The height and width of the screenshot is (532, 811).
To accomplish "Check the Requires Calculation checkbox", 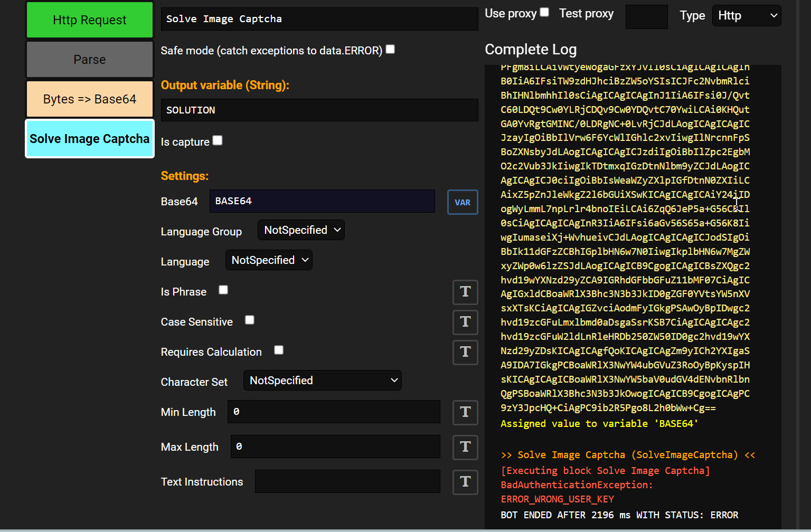I will 279,350.
